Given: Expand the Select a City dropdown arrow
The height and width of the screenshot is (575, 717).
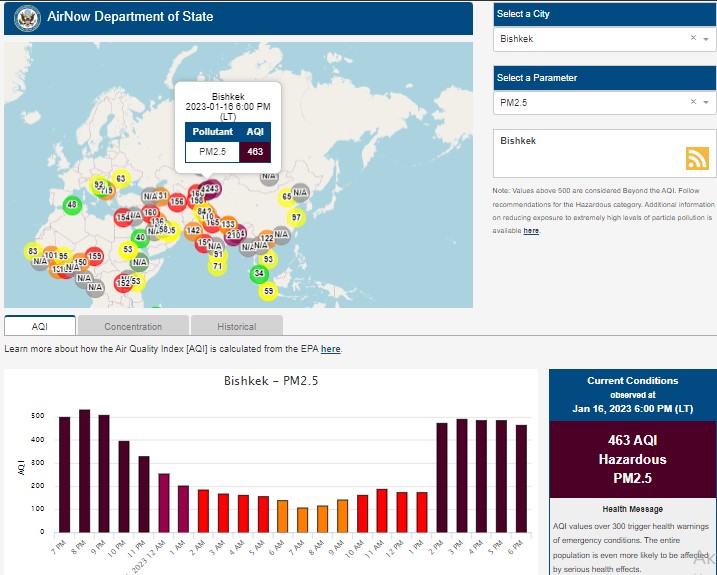Looking at the screenshot, I should pyautogui.click(x=706, y=39).
